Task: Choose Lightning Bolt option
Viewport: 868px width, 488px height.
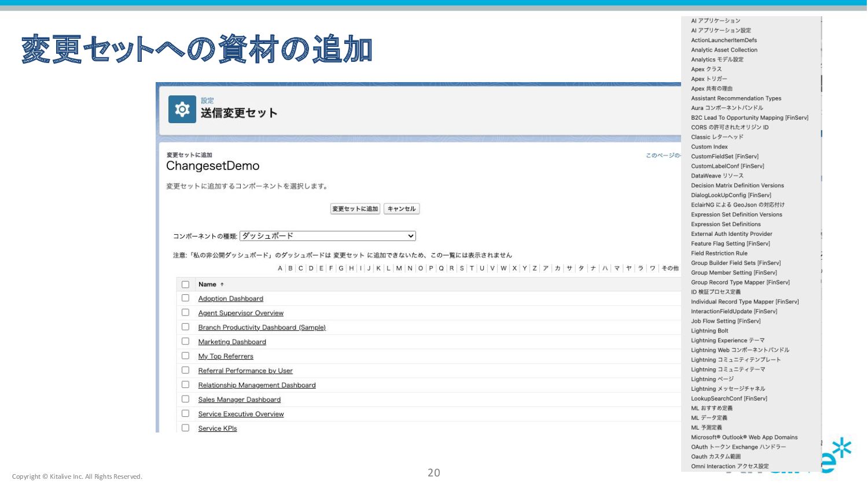Action: (x=709, y=331)
